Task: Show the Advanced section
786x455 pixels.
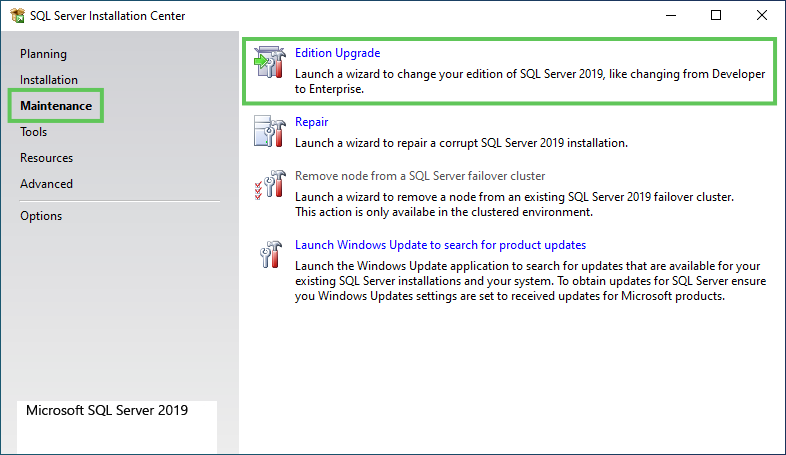Action: click(46, 184)
